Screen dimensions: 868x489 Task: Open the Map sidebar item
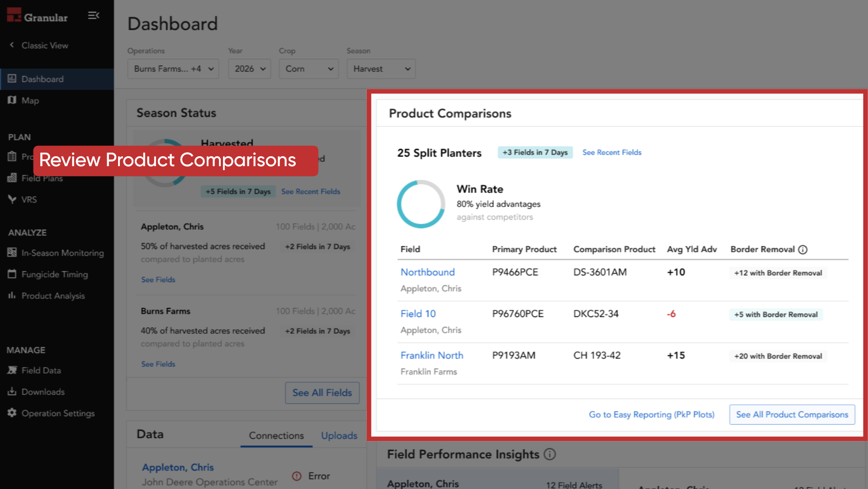pos(57,101)
